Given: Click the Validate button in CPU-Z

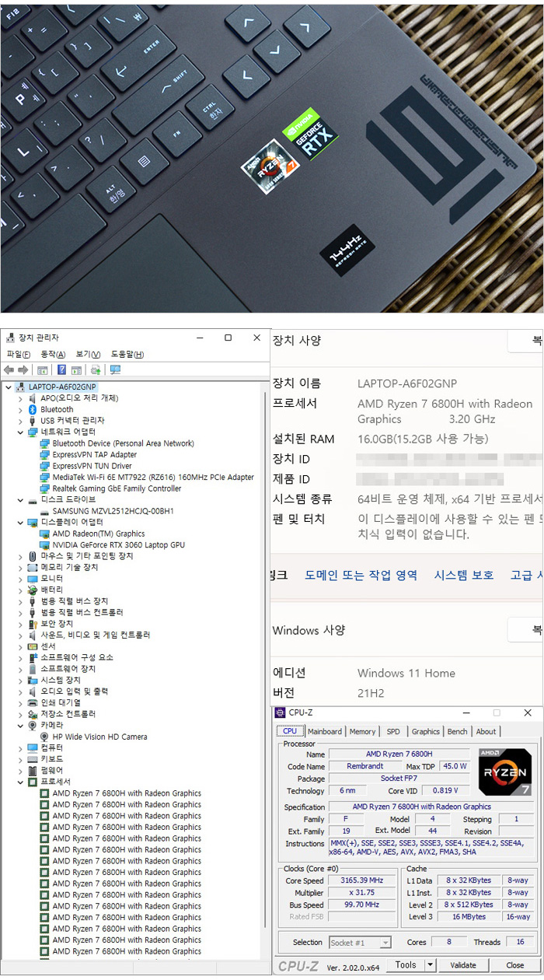Looking at the screenshot, I should click(x=463, y=965).
